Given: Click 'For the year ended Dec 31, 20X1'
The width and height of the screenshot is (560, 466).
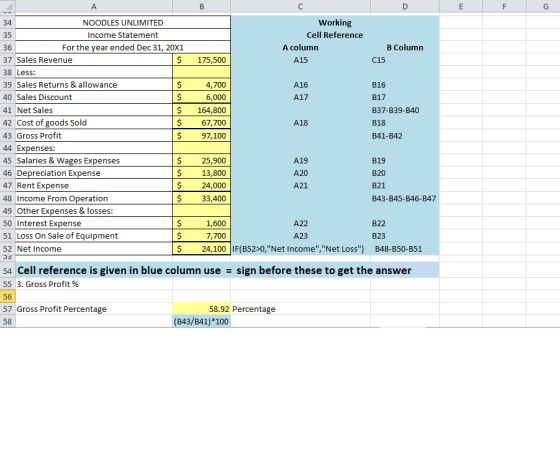Looking at the screenshot, I should [x=123, y=47].
